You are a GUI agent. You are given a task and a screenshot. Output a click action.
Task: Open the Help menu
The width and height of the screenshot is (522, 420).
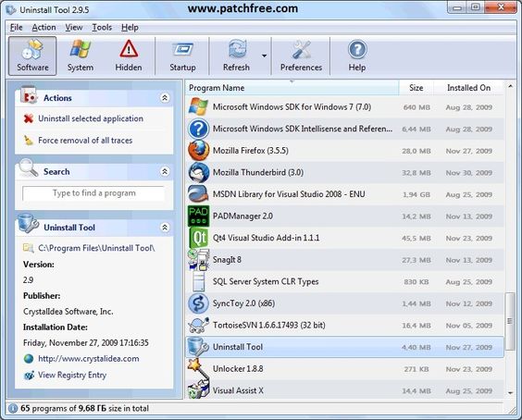(x=130, y=27)
